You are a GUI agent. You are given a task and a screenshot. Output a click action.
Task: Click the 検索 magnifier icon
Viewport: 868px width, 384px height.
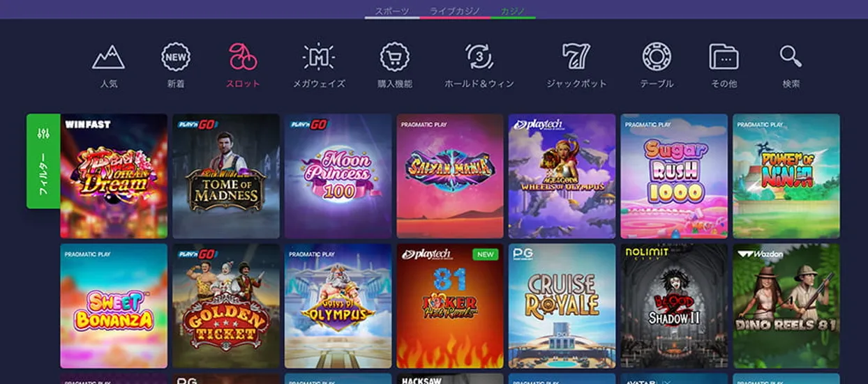tap(791, 57)
